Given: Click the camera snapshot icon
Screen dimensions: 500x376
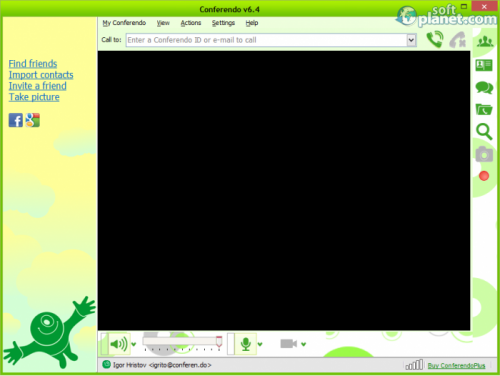Looking at the screenshot, I should [x=484, y=154].
